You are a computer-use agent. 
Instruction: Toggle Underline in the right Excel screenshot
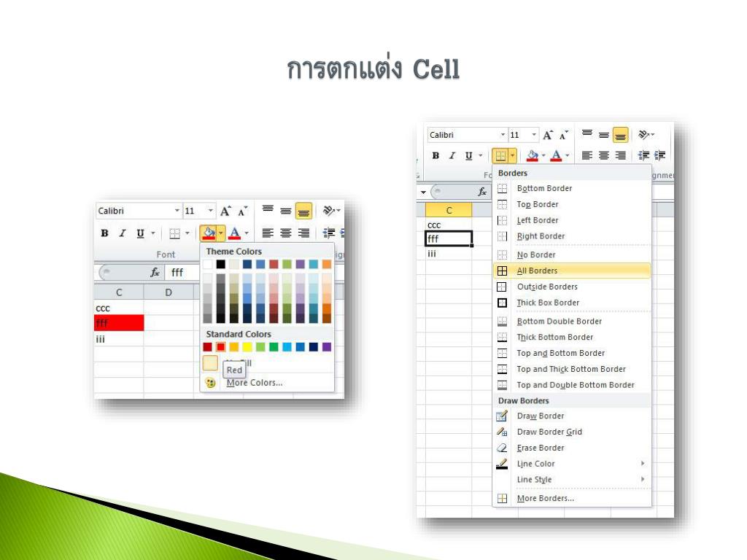click(x=469, y=155)
